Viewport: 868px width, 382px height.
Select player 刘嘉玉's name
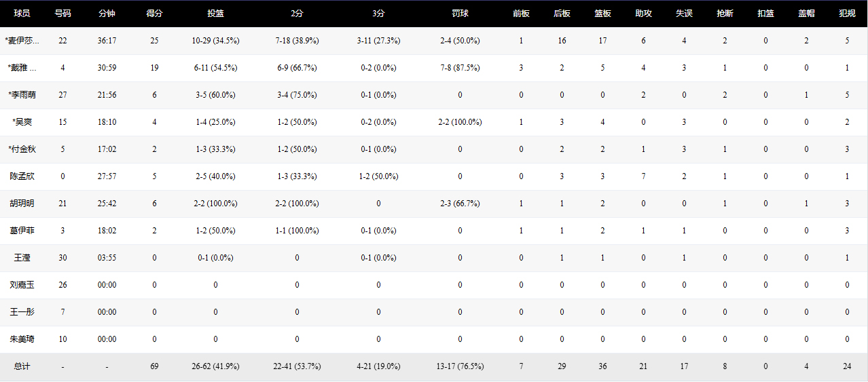click(22, 285)
